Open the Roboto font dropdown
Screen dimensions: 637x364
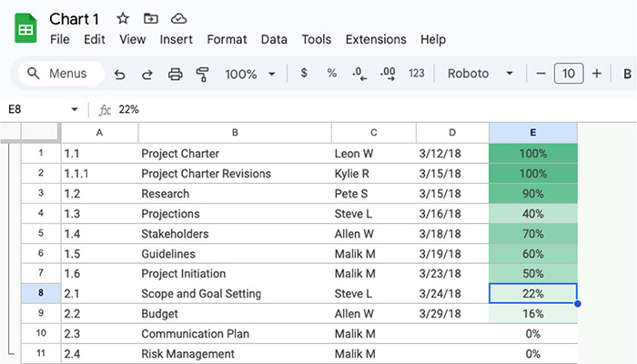click(x=480, y=74)
